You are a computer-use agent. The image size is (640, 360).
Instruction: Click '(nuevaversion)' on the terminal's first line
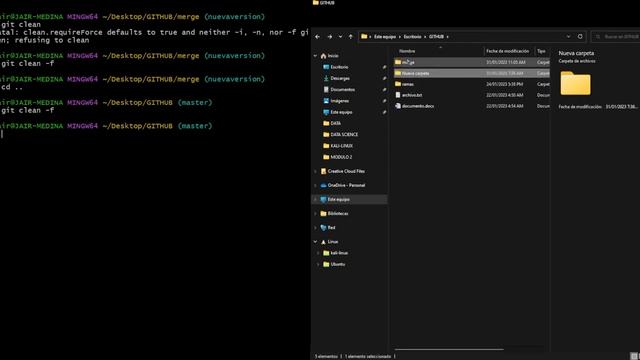tap(234, 17)
